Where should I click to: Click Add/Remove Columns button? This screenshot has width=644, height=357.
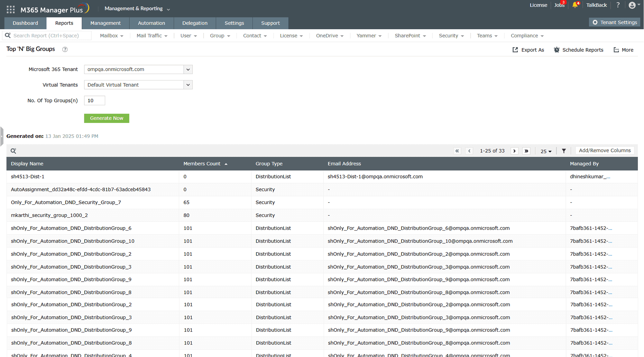click(604, 150)
